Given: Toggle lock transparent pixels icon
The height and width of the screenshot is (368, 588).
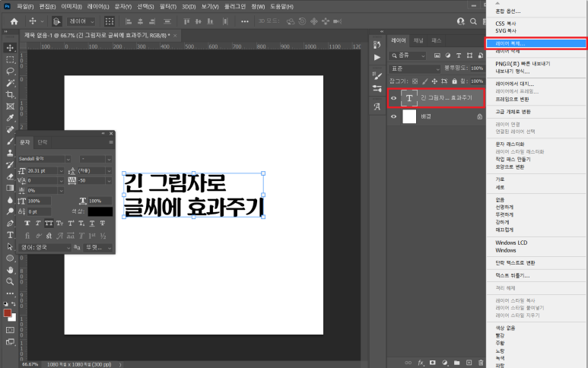Looking at the screenshot, I should click(415, 81).
